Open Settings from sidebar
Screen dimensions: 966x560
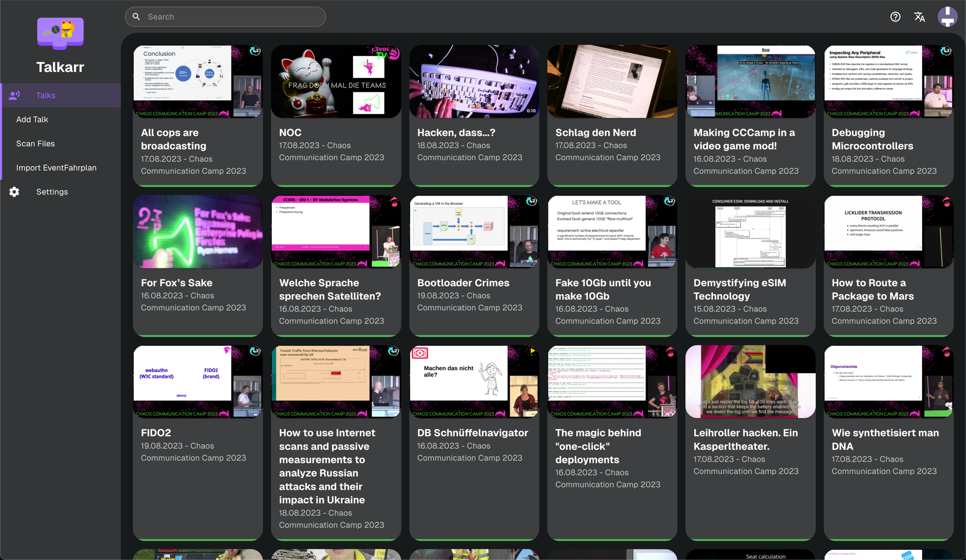point(52,192)
